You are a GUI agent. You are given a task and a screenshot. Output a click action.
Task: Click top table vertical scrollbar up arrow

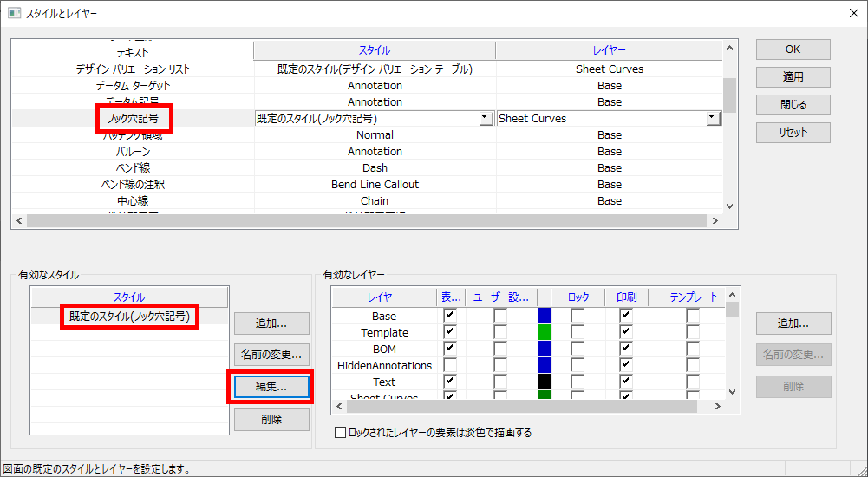(729, 49)
